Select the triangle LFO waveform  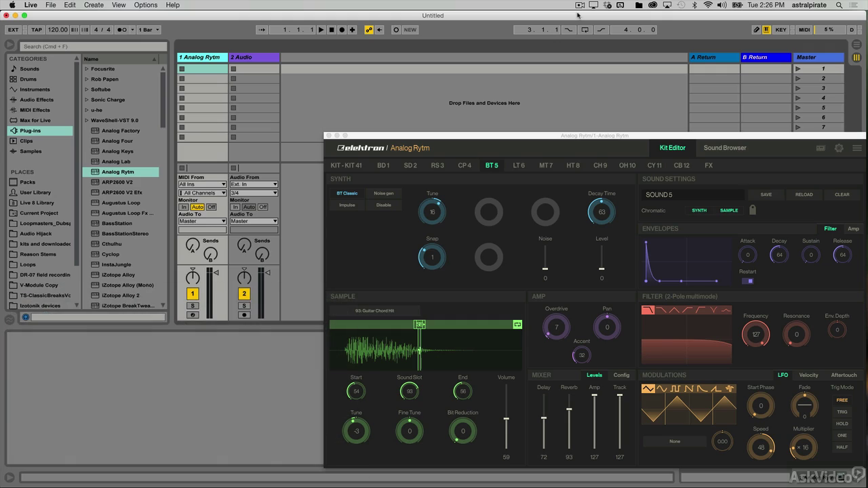[649, 388]
